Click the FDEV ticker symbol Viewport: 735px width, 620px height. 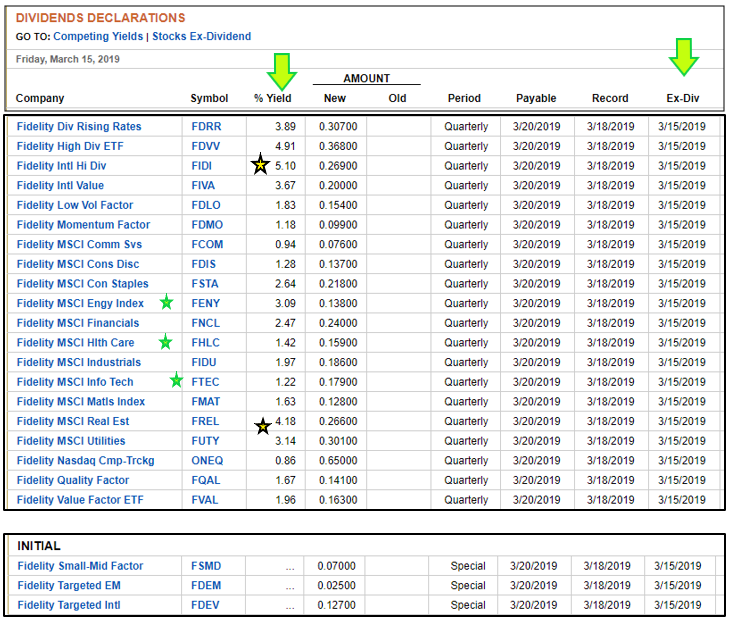tap(206, 605)
